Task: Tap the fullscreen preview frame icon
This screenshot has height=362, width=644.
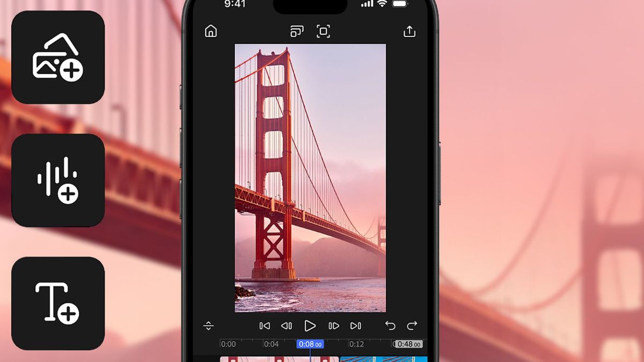Action: [x=323, y=32]
